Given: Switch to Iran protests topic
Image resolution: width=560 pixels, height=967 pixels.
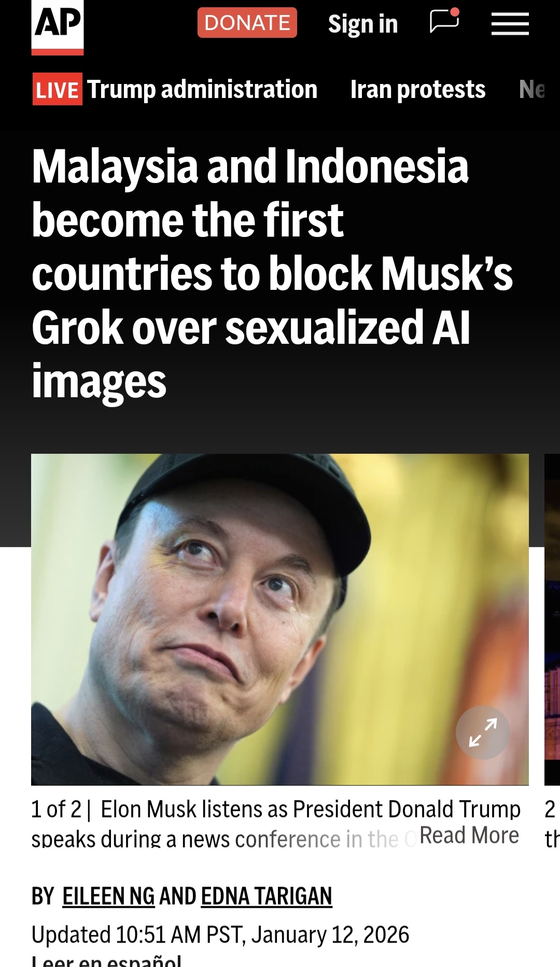Looking at the screenshot, I should (418, 89).
